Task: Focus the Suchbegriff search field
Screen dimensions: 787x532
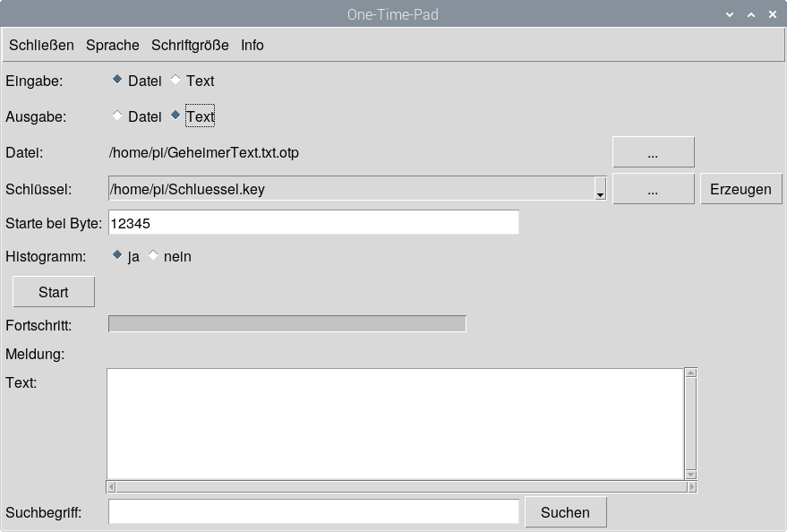Action: coord(313,512)
